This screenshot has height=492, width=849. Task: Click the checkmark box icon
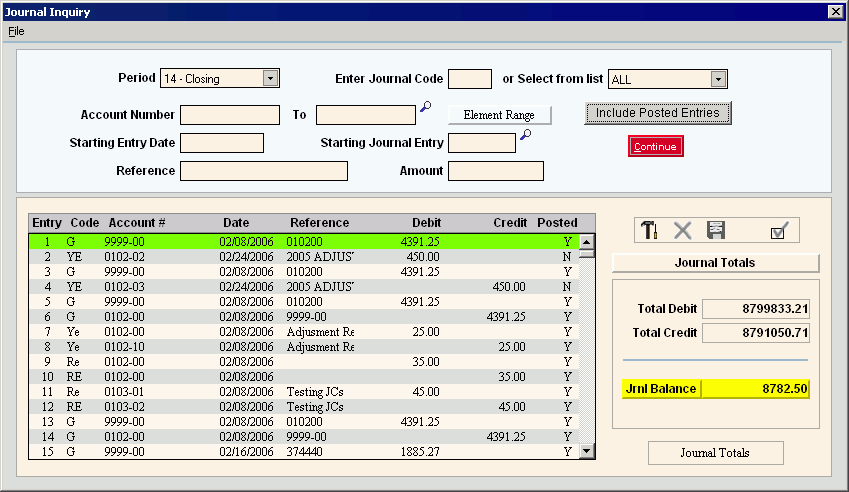point(779,231)
